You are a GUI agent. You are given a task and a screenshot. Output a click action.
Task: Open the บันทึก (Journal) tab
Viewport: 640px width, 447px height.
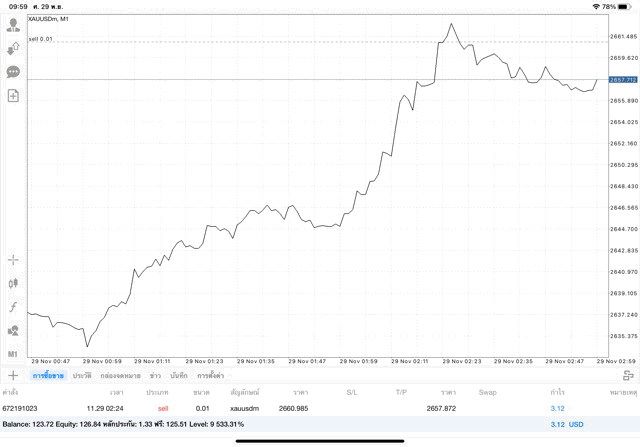[179, 375]
